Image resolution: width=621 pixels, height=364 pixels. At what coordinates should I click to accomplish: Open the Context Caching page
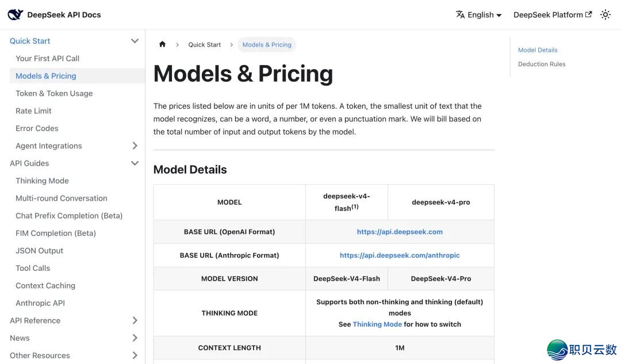pos(45,285)
